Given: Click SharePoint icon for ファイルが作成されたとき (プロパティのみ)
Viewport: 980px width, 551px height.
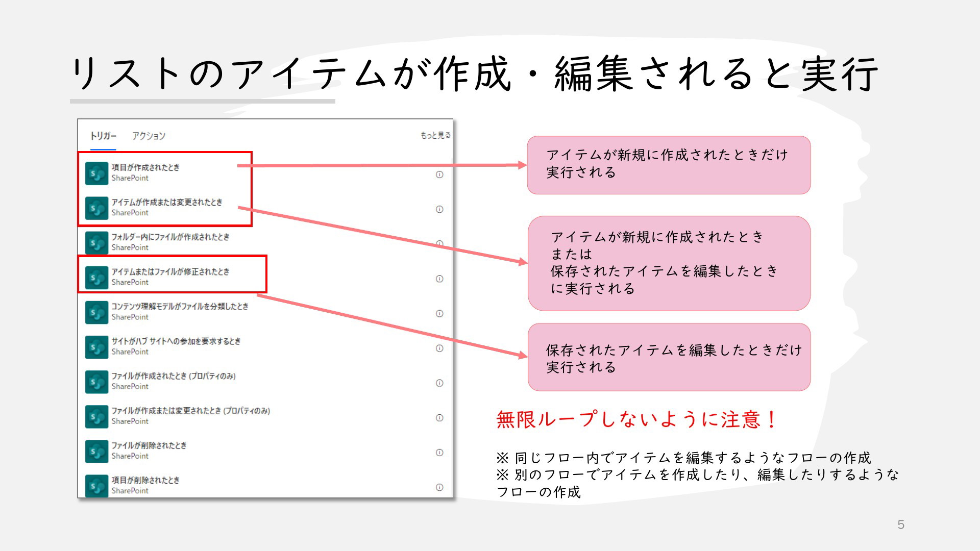Looking at the screenshot, I should click(96, 382).
